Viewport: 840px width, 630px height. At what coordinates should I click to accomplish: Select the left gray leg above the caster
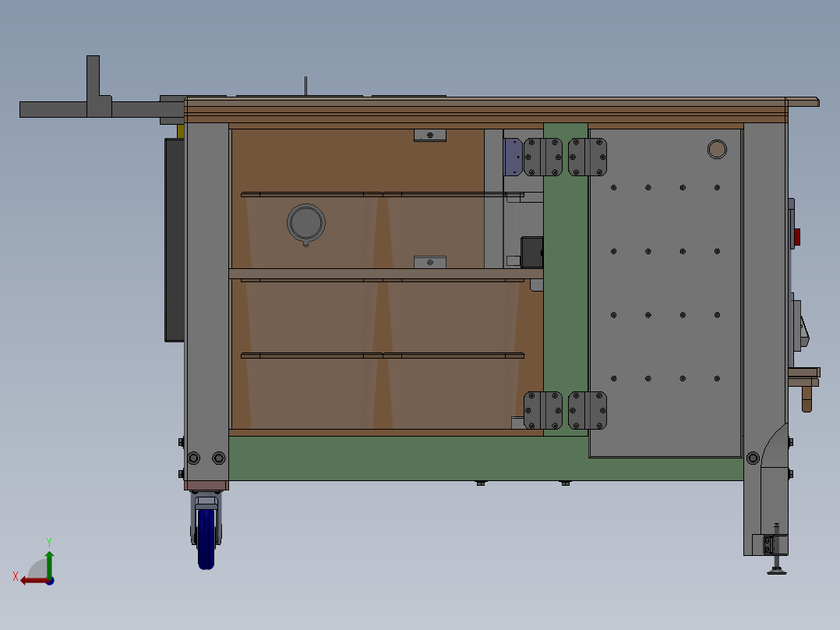point(207,300)
